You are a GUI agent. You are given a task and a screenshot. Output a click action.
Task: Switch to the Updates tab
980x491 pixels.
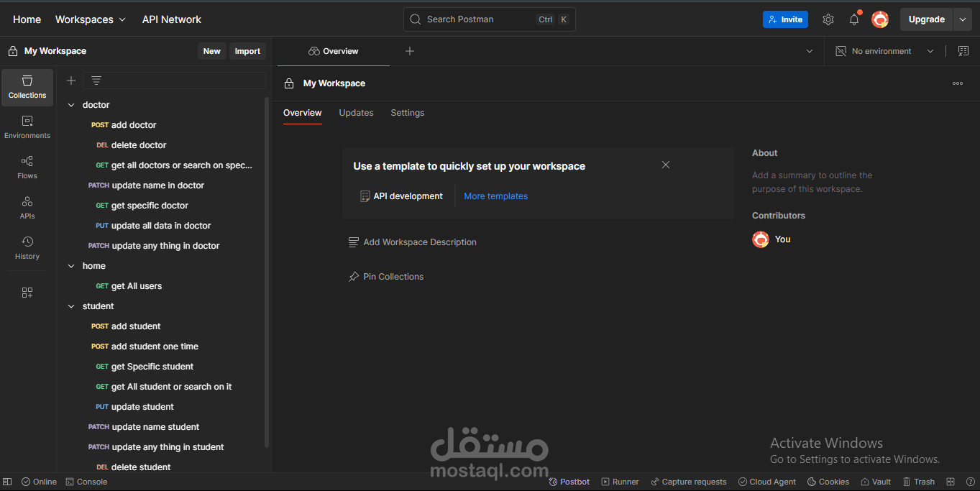(x=356, y=113)
